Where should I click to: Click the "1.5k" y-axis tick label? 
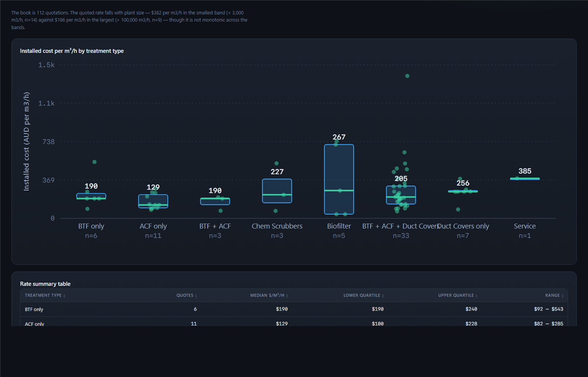click(46, 65)
